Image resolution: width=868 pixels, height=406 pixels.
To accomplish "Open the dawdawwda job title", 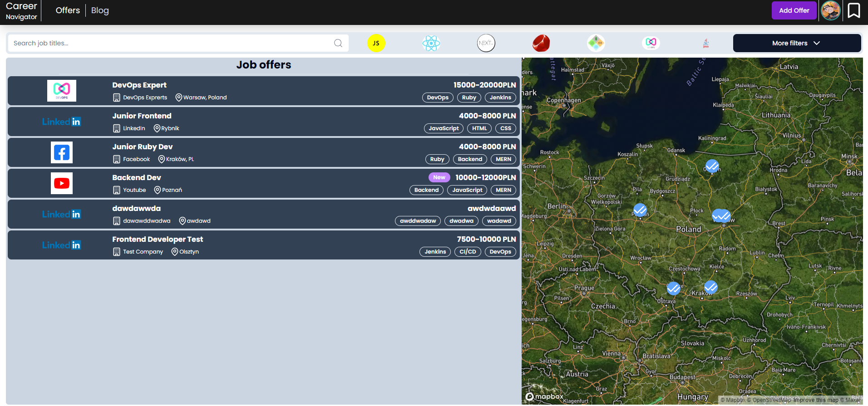I will pyautogui.click(x=137, y=209).
